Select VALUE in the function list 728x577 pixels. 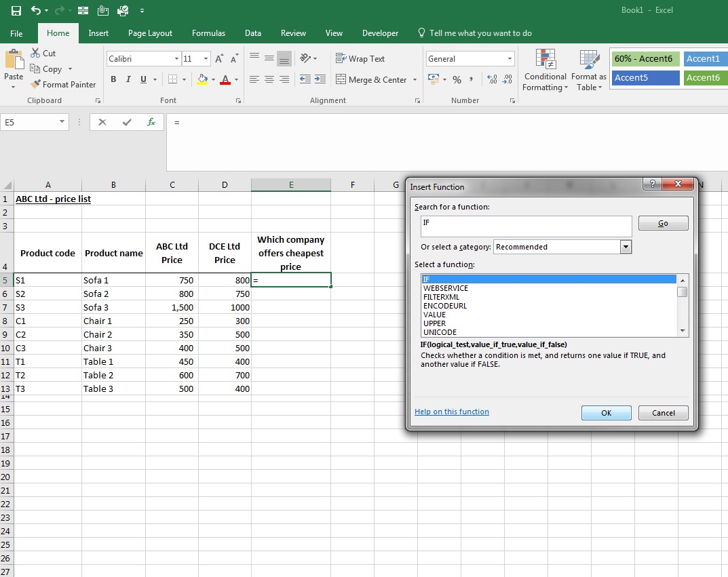435,315
